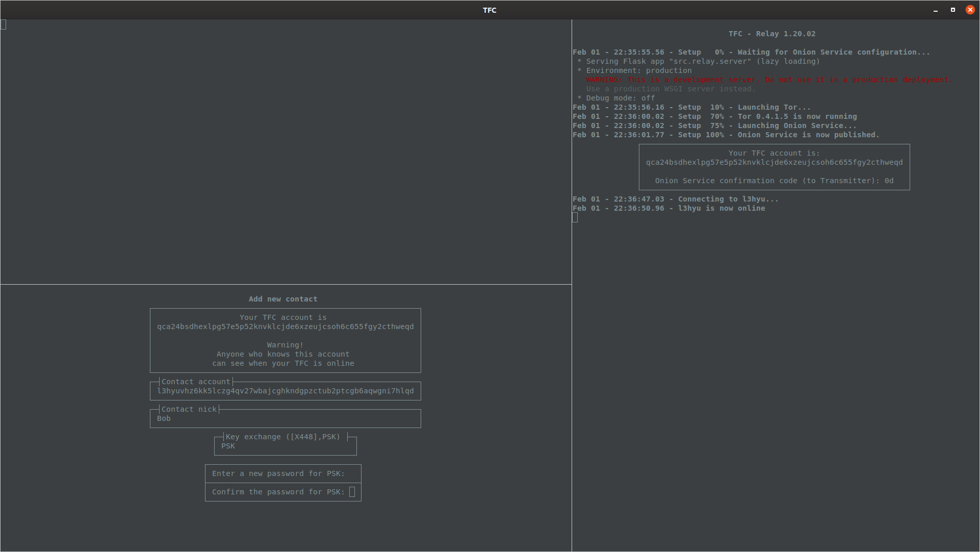Click the 'Serving Flask app' line

[x=699, y=61]
